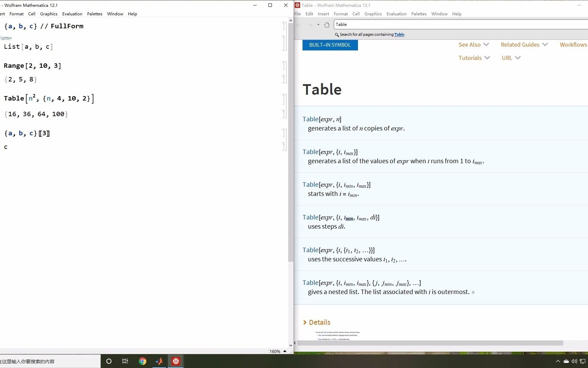Viewport: 588px width, 368px height.
Task: Open the MATLAB icon in the taskbar
Action: (x=159, y=361)
